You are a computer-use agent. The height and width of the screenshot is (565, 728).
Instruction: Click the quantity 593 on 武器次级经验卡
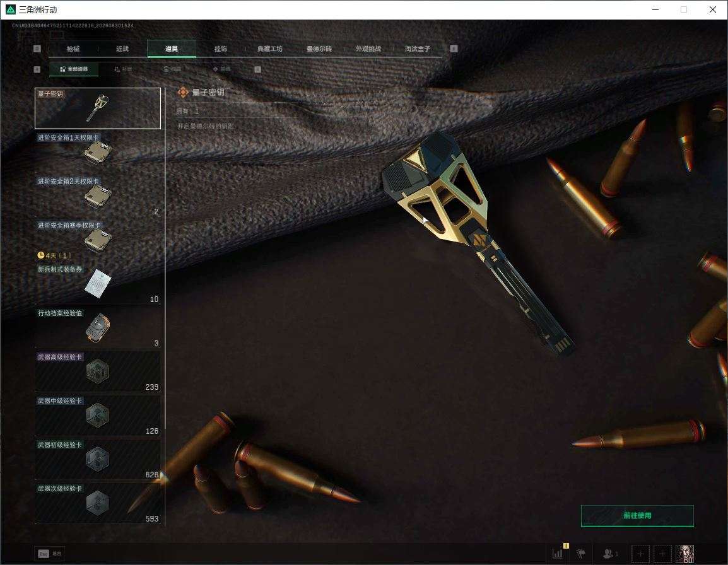click(152, 518)
